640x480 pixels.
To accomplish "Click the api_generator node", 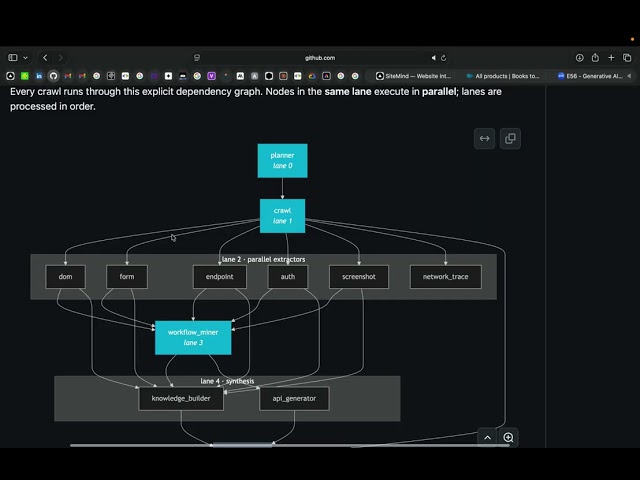I will [x=294, y=398].
